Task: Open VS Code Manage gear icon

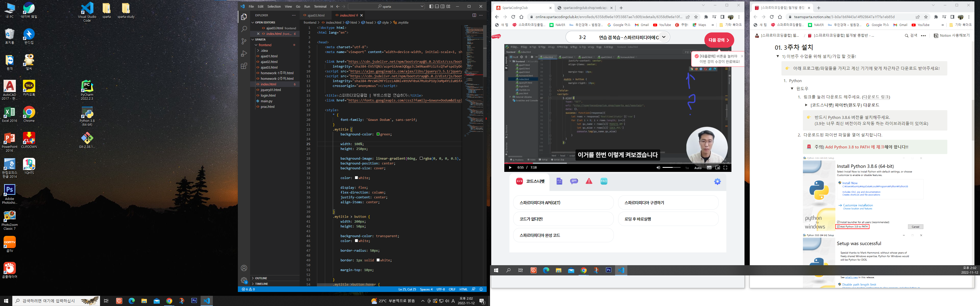Action: [244, 280]
